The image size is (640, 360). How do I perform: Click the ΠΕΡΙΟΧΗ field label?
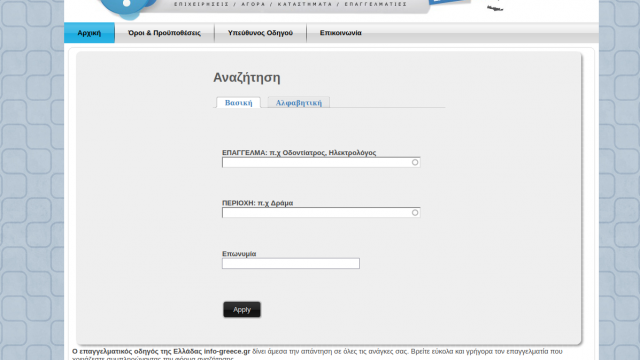point(258,203)
